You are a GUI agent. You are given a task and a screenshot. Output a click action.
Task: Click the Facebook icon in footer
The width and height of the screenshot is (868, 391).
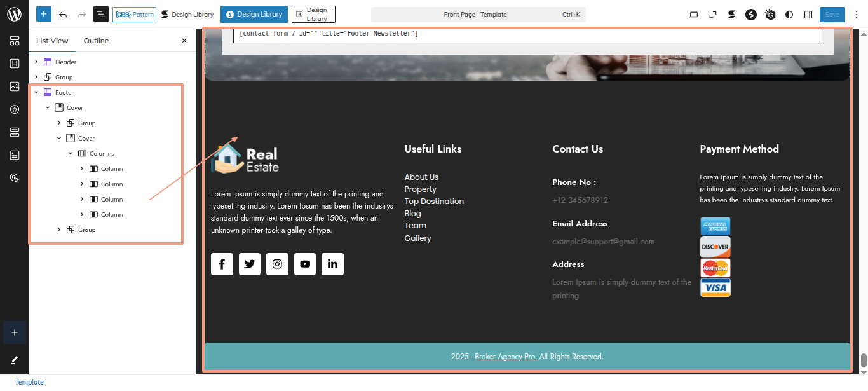point(222,264)
